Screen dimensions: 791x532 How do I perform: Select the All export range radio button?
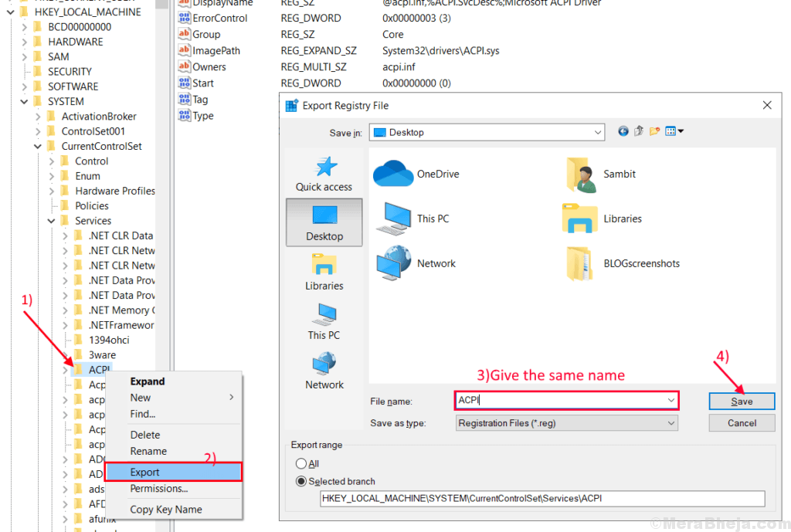(300, 463)
